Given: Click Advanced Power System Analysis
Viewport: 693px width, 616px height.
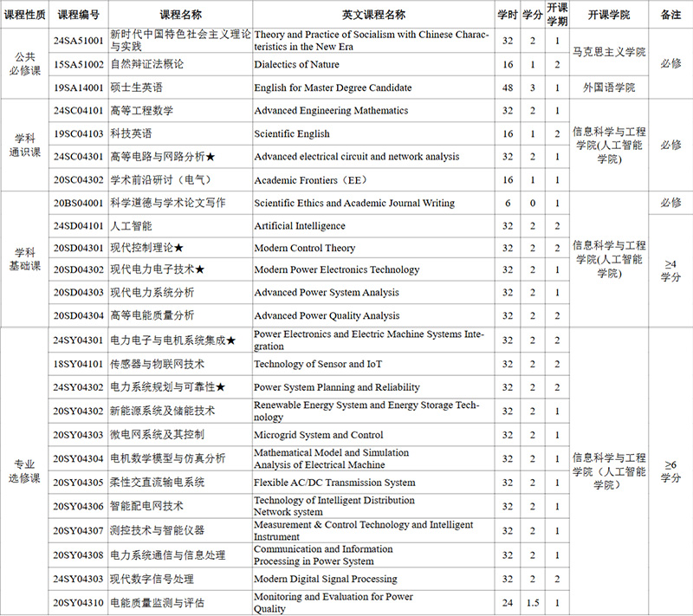Looking at the screenshot, I should 327,293.
